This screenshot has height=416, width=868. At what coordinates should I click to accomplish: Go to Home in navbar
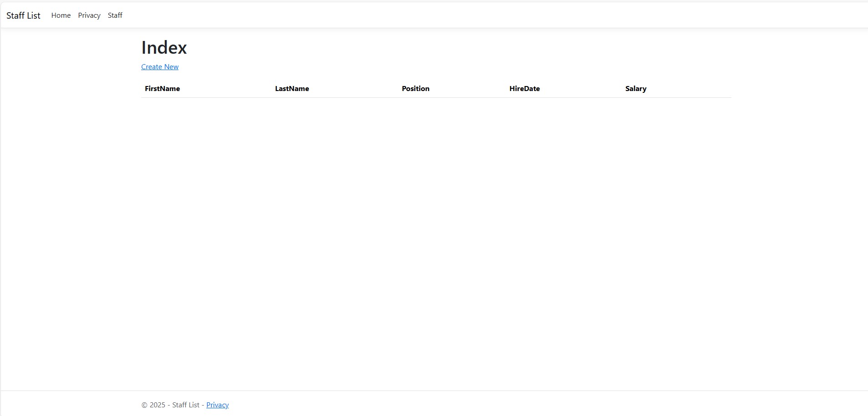61,15
